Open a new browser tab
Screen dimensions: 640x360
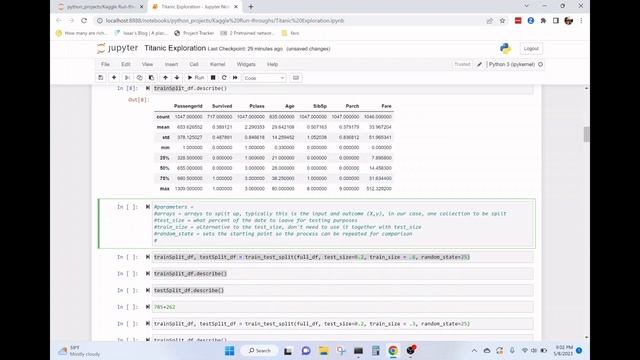251,7
